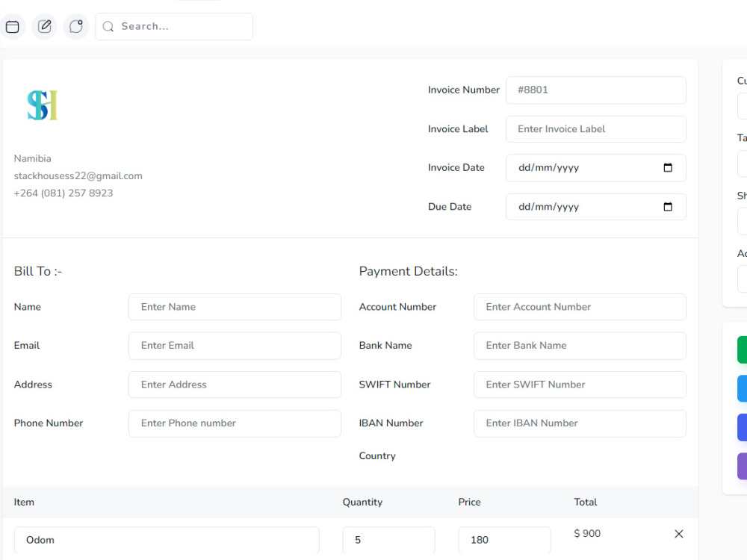
Task: Focus the Due Date field
Action: tap(595, 207)
